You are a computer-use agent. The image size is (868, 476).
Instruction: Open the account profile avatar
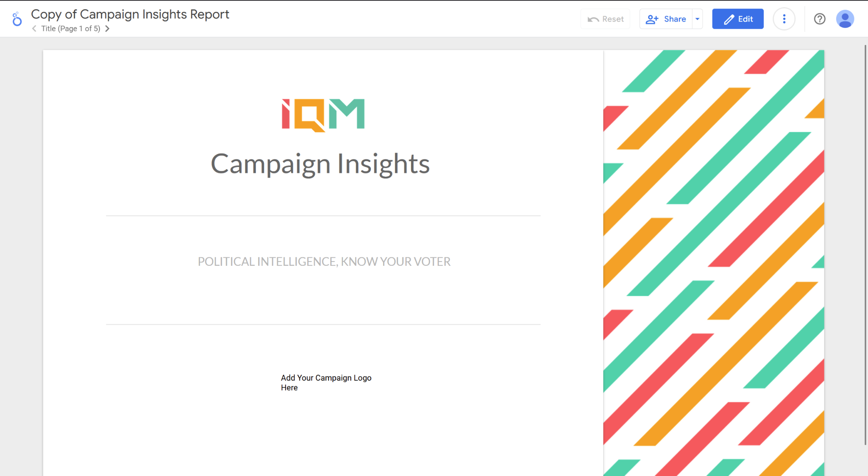pos(845,19)
